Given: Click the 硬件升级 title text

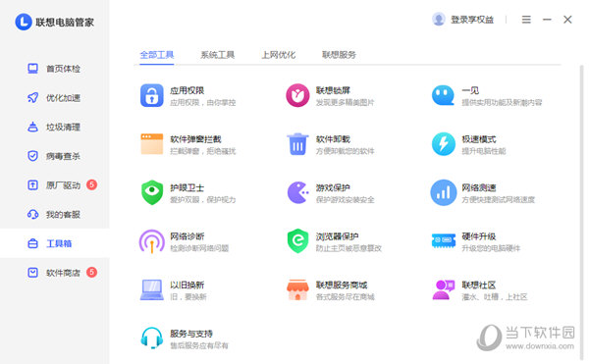Looking at the screenshot, I should click(x=479, y=236).
